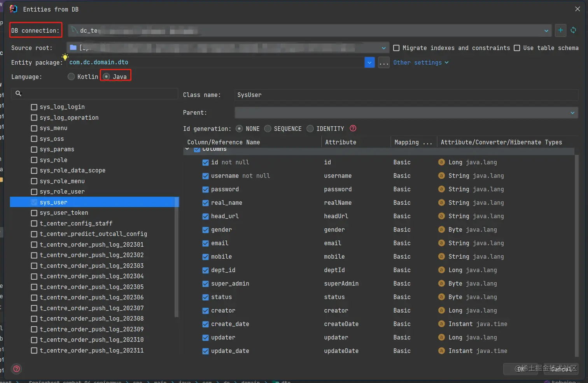
Task: Collapse the Columns tree group
Action: click(x=187, y=149)
